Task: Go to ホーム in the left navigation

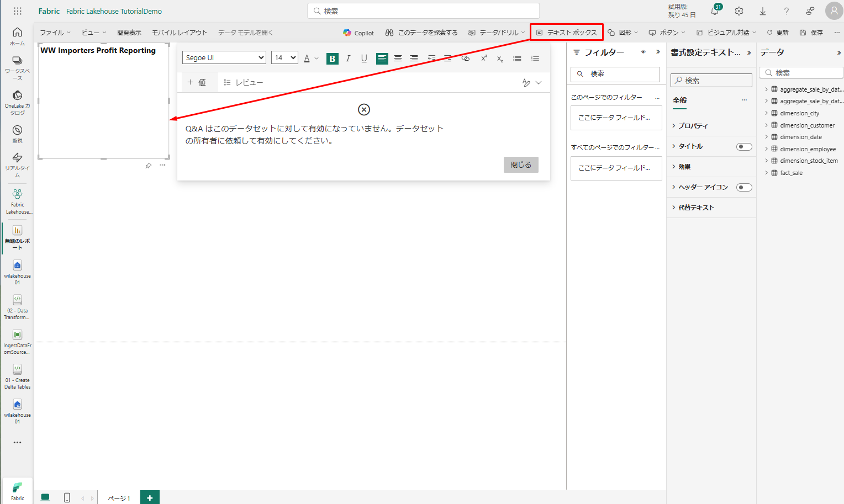Action: click(x=17, y=36)
